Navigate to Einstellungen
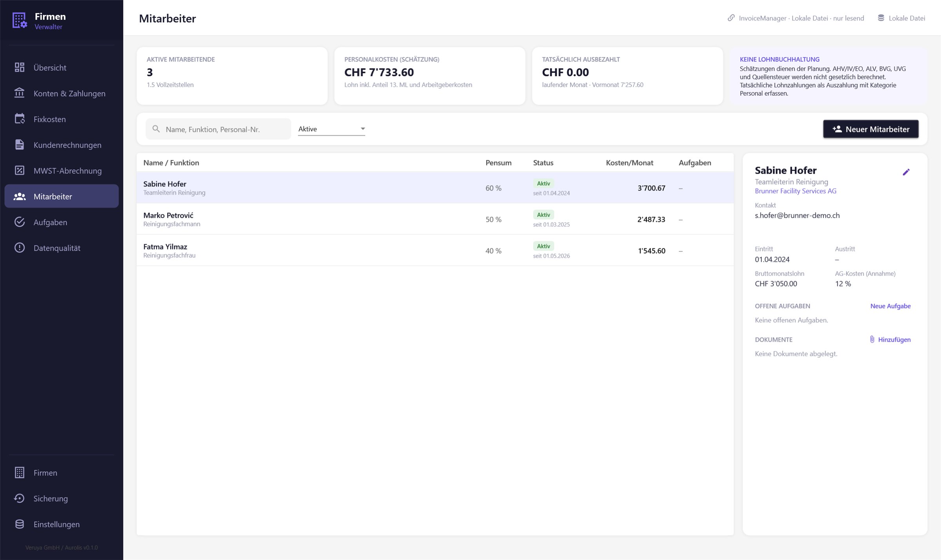Screen dimensions: 941x560 point(62,524)
